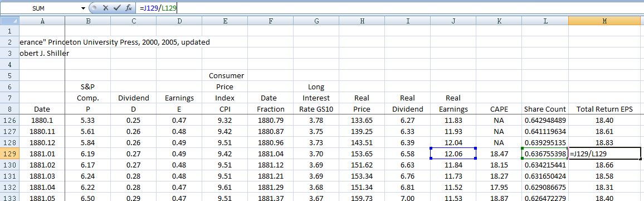Select column H header

coord(362,21)
